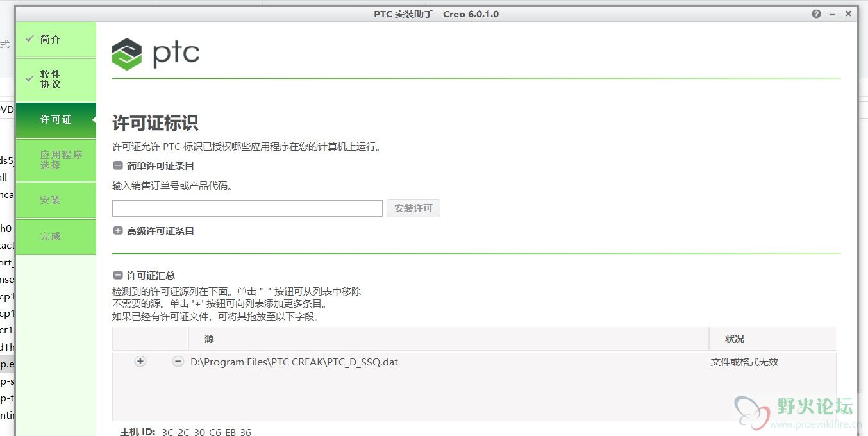Add a license source with plus button
This screenshot has height=436, width=868.
point(140,362)
